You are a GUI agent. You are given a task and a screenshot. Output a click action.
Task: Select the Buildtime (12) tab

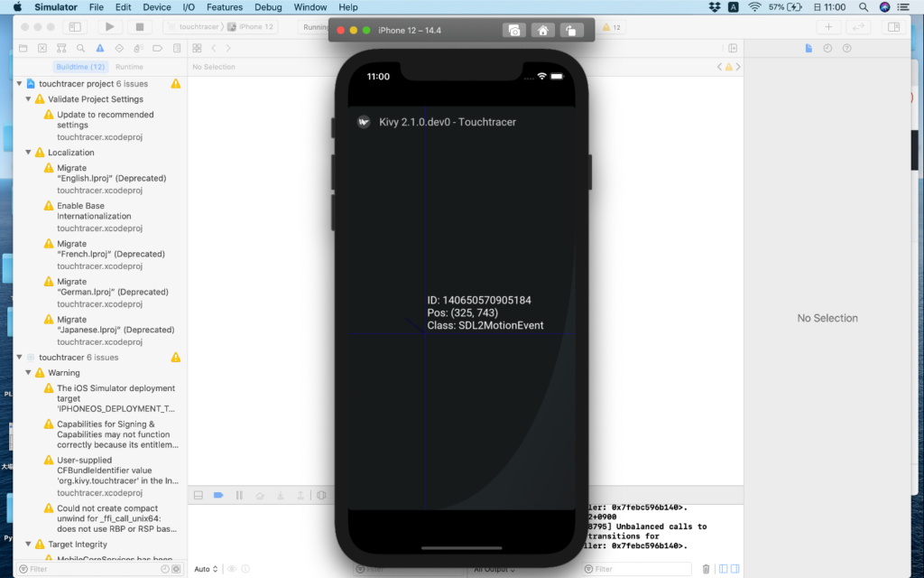[81, 67]
